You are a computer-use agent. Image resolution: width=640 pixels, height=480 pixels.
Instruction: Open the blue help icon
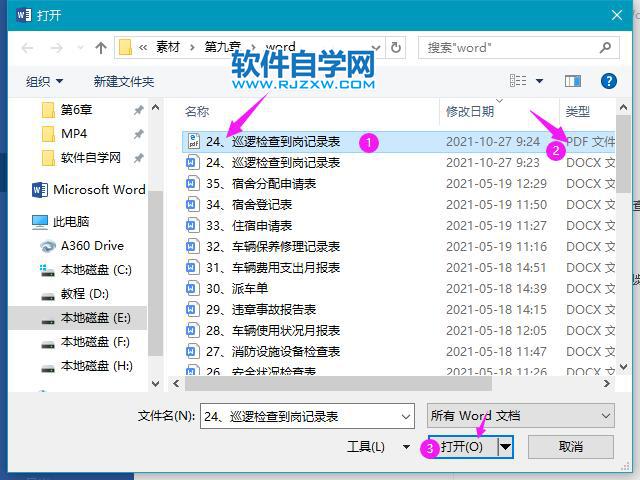608,81
